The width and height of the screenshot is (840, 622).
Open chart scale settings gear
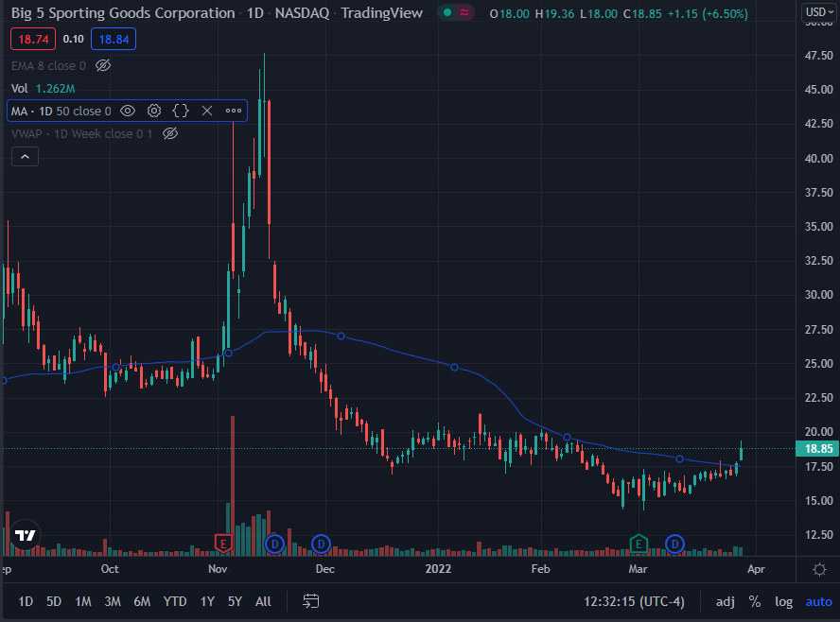click(x=819, y=570)
